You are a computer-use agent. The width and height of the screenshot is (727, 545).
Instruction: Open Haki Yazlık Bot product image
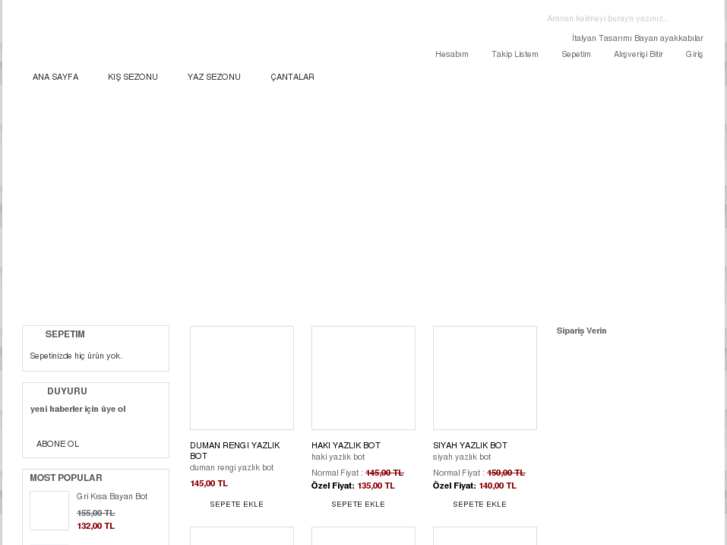(363, 378)
